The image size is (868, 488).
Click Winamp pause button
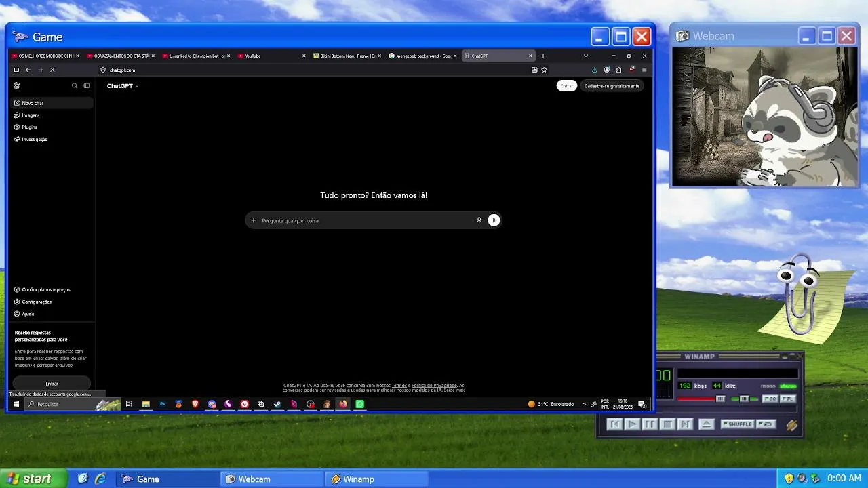pyautogui.click(x=650, y=424)
